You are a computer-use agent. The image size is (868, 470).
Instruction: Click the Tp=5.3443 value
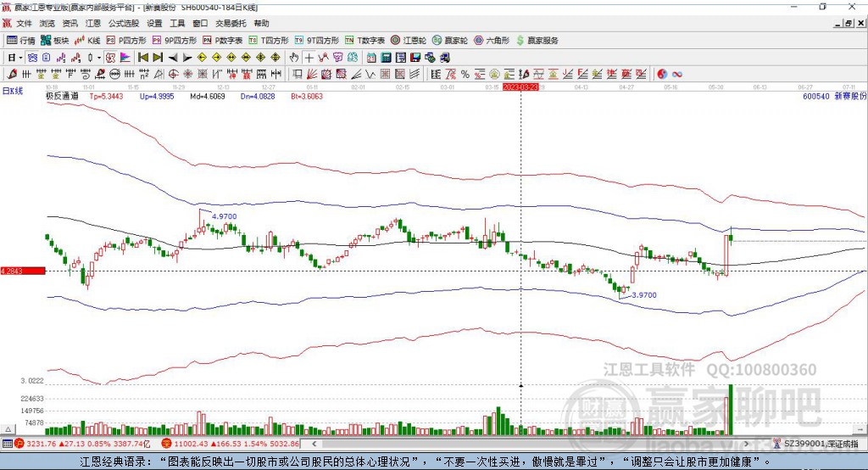click(x=106, y=96)
